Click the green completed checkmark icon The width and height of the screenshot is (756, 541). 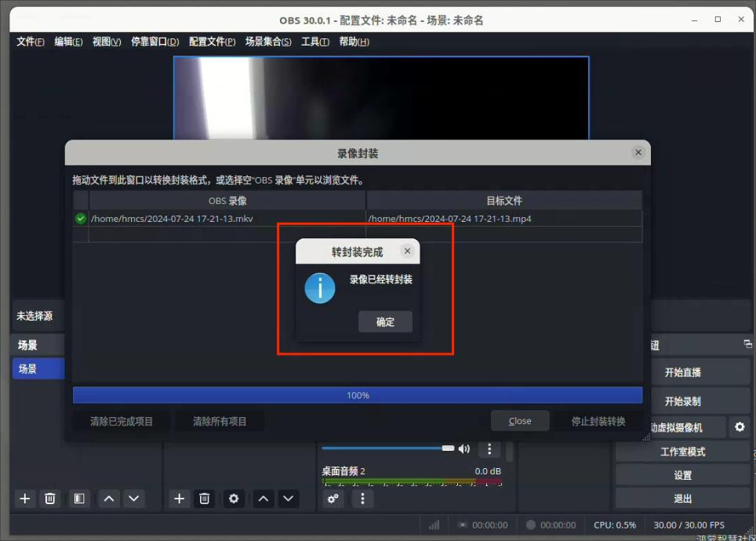pos(81,219)
